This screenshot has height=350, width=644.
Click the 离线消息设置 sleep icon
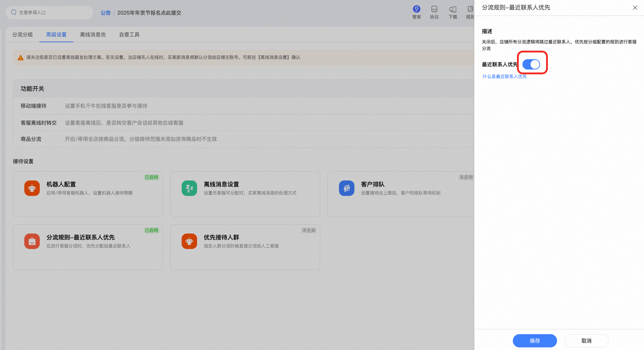click(x=189, y=188)
